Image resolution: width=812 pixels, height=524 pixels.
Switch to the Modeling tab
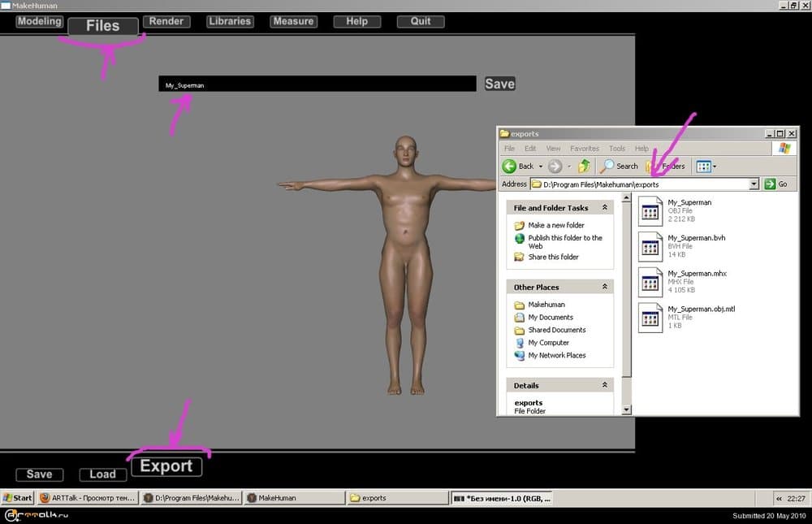pos(39,21)
